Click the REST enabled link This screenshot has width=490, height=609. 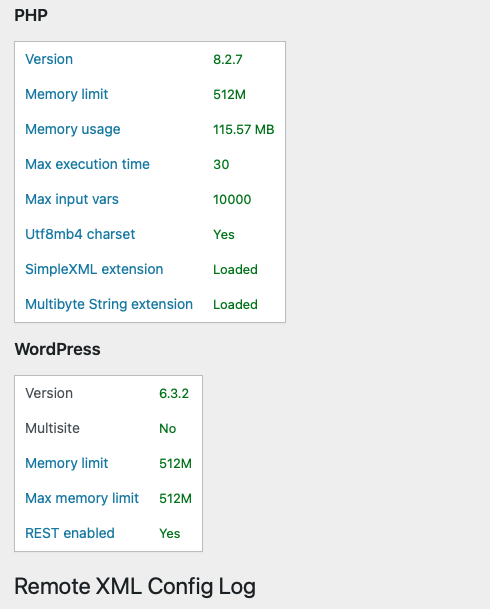pos(70,533)
